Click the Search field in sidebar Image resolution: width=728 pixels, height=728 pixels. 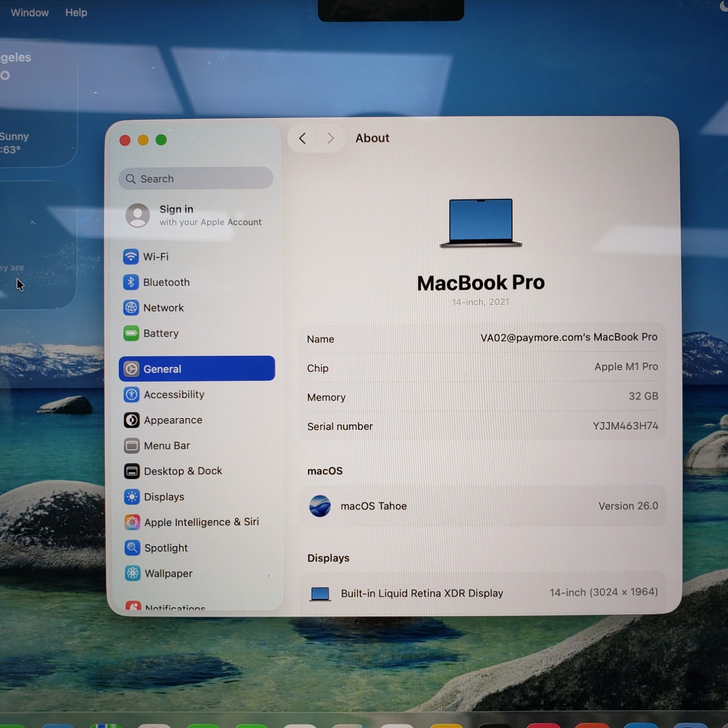click(x=196, y=179)
